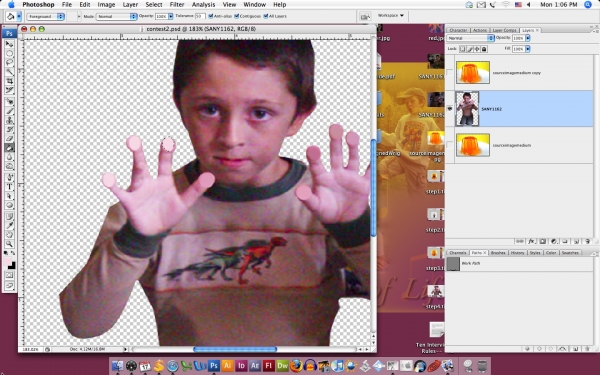Toggle the All Layers checkbox

tap(266, 16)
